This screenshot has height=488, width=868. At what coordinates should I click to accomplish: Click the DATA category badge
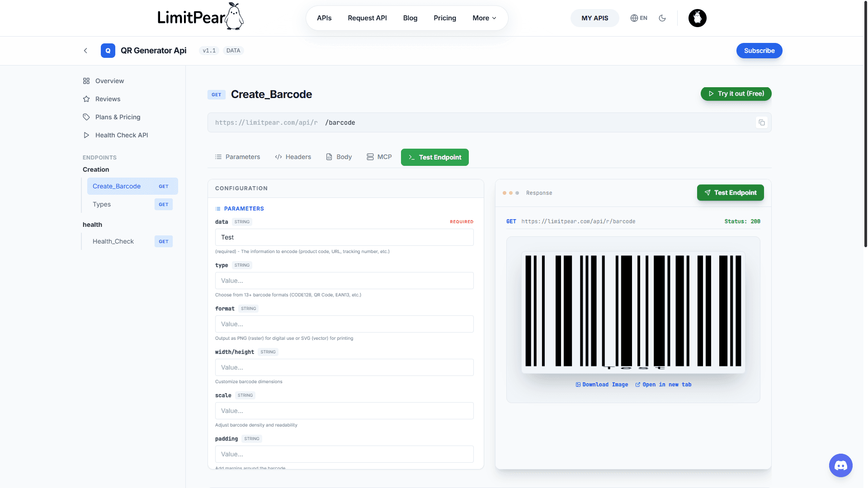(233, 51)
